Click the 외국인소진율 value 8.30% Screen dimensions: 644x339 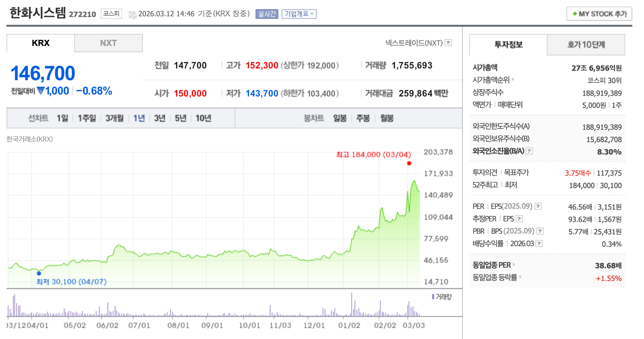click(x=609, y=152)
